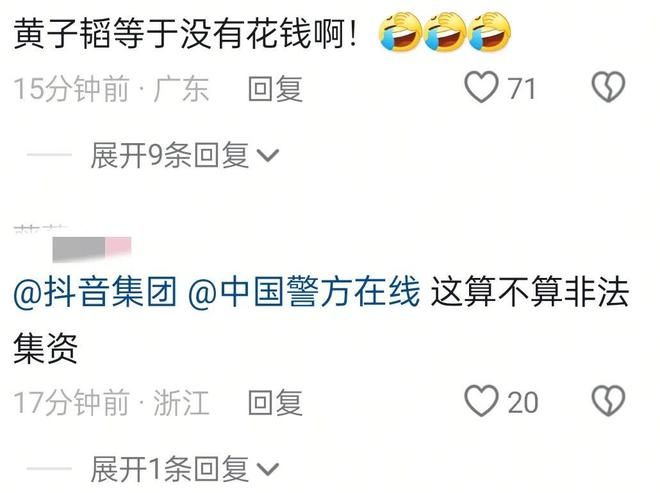
Task: Click chevron next to 展开9条回复
Action: [x=268, y=156]
